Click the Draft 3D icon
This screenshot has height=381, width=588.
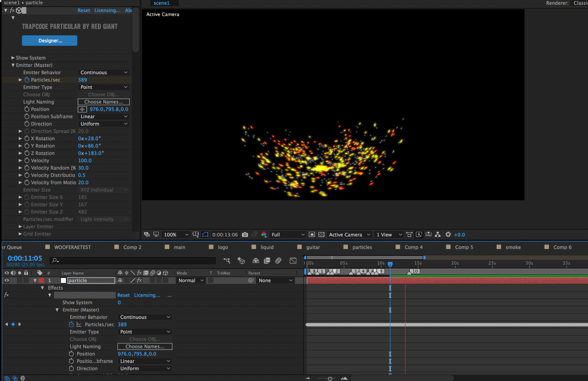click(241, 261)
